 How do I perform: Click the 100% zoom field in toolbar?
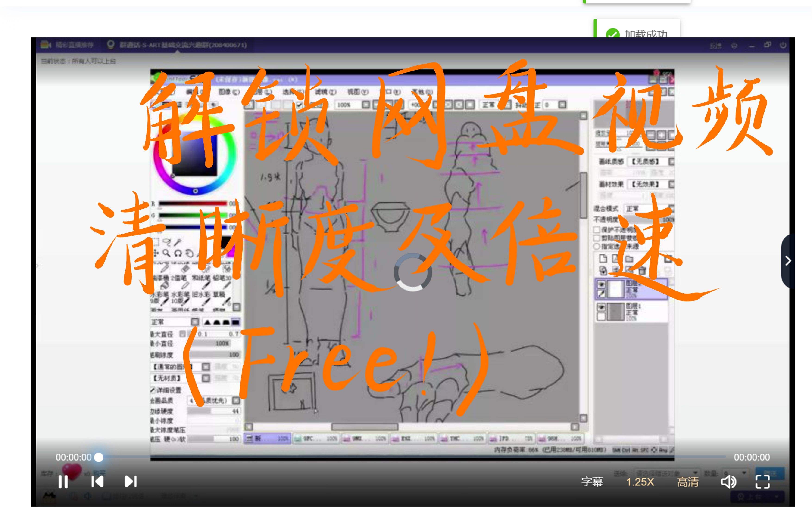[348, 105]
